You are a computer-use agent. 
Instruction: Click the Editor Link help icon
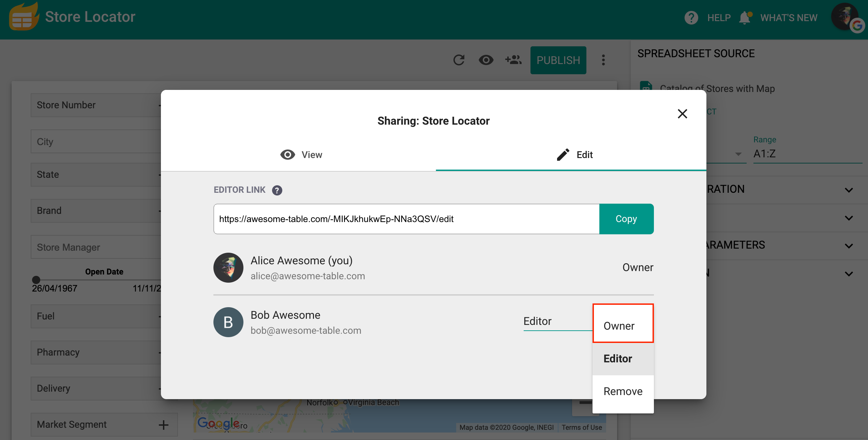tap(277, 190)
